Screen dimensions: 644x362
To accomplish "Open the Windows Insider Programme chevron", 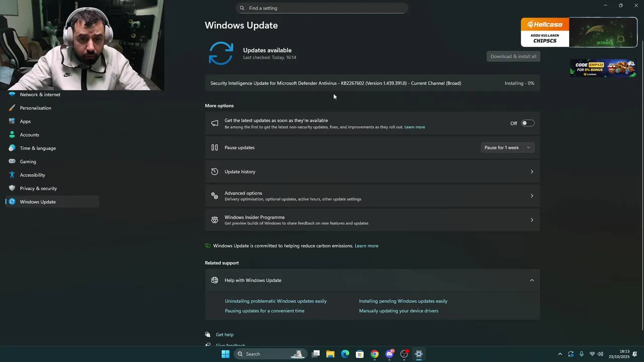I will click(532, 220).
